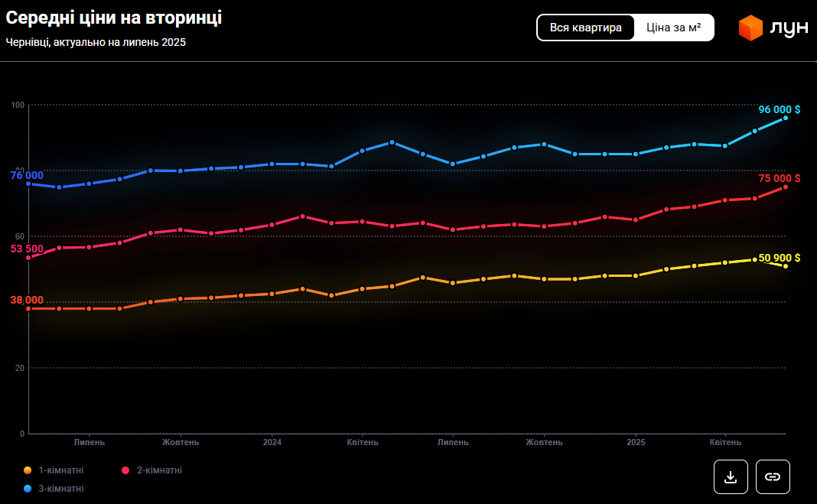Toggle the 1-кімнатні series label in legend
Image resolution: width=817 pixels, height=504 pixels.
[x=61, y=470]
